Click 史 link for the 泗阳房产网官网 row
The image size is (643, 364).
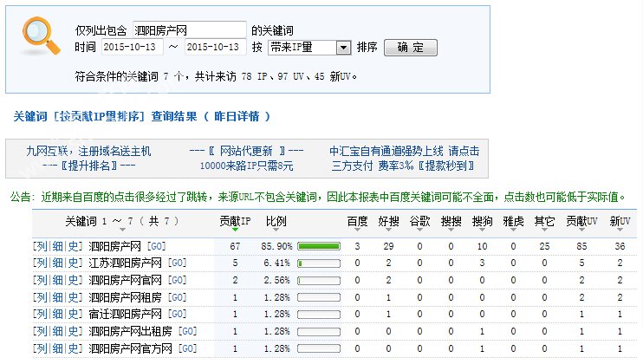point(75,280)
